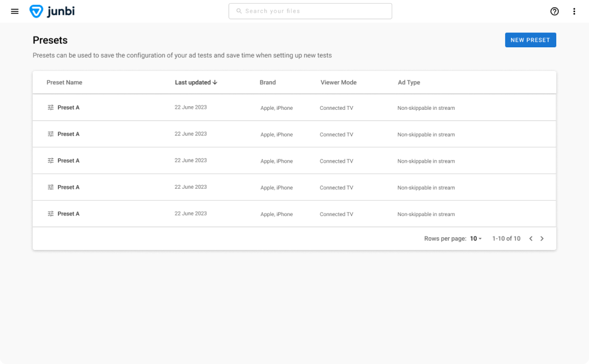Click the Preset Name column header
This screenshot has height=364, width=589.
[64, 83]
